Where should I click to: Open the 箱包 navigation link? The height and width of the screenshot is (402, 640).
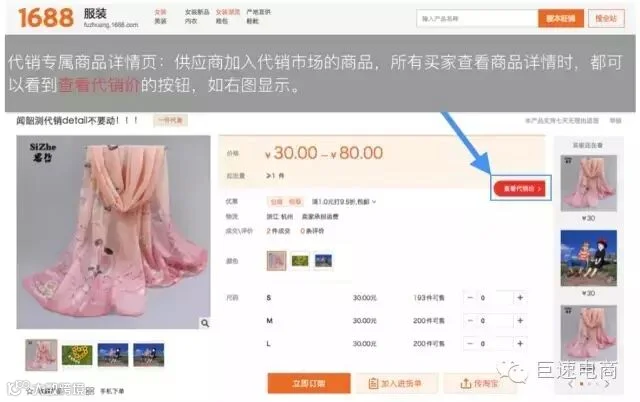[222, 21]
